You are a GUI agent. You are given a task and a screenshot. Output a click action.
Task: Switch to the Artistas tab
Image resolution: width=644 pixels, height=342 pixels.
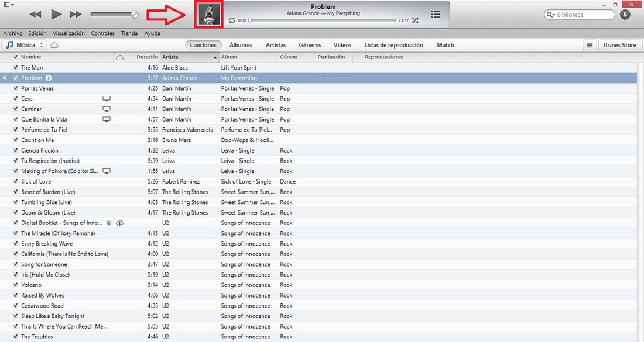point(276,45)
